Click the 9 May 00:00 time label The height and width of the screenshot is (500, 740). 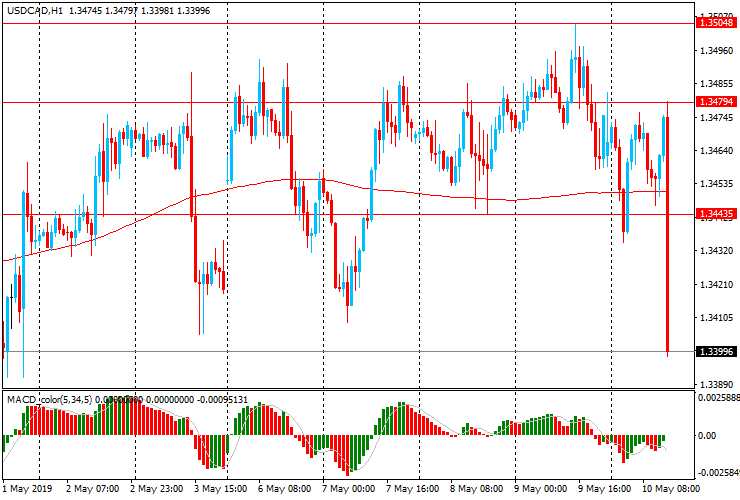(540, 489)
